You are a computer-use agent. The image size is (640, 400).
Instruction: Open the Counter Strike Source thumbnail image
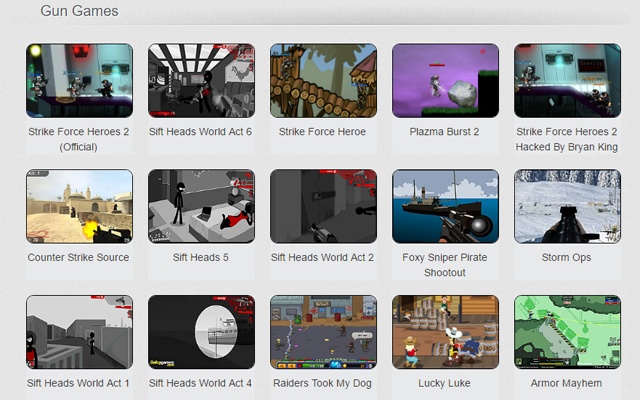[x=80, y=207]
